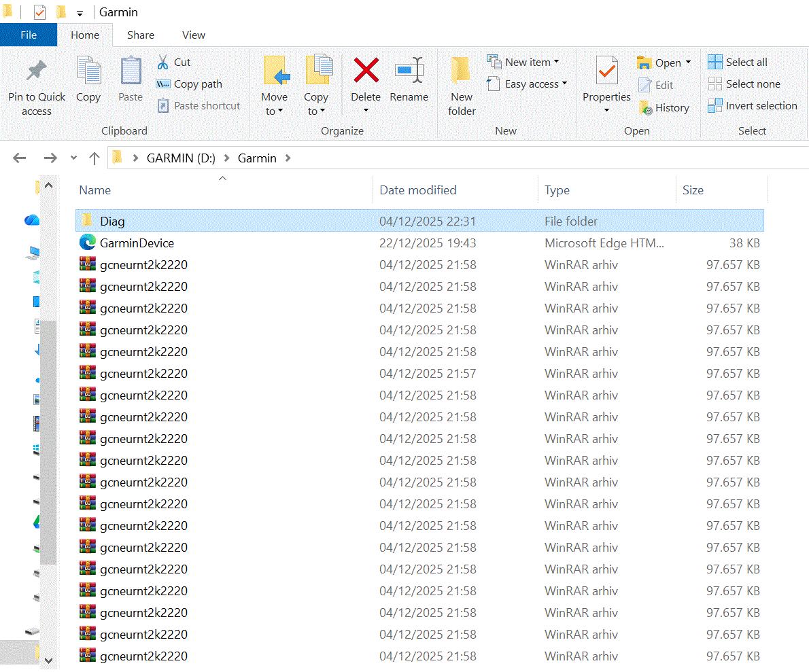Switch to the View ribbon tab

194,35
